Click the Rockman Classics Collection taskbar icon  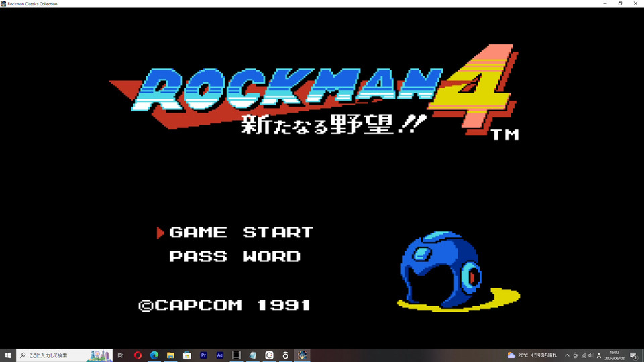(302, 355)
